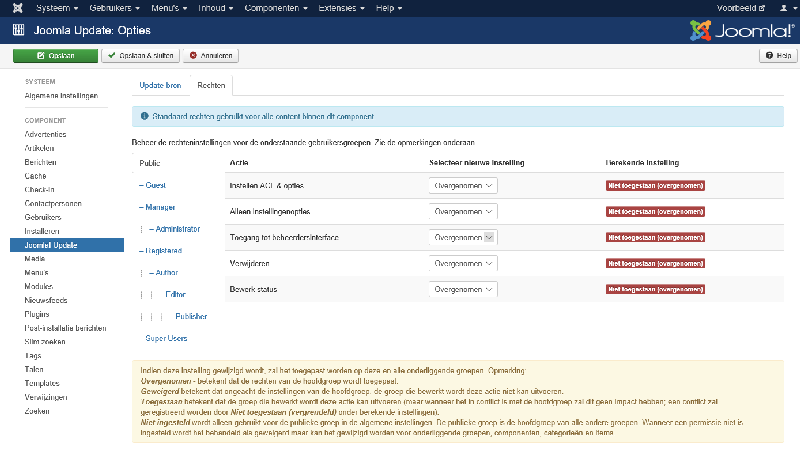Select the Public user group
This screenshot has height=473, width=800.
[149, 163]
